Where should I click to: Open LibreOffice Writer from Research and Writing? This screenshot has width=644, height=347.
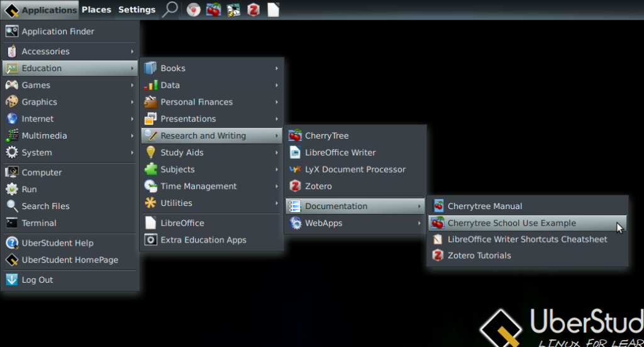pos(340,152)
